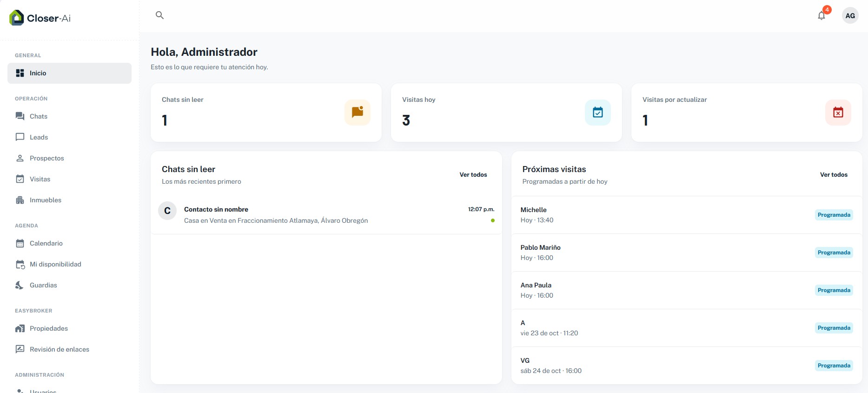The height and width of the screenshot is (393, 868).
Task: Go to Inicio in the sidebar
Action: (x=69, y=73)
